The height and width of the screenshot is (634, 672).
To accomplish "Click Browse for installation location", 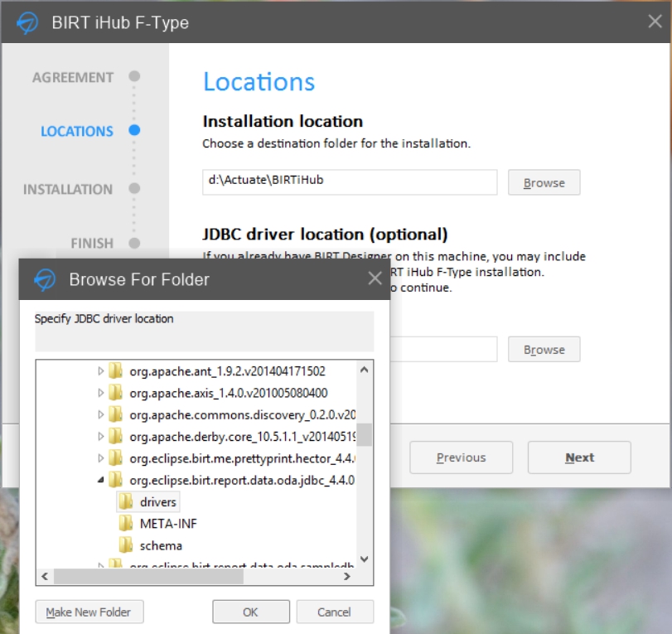I will coord(544,182).
